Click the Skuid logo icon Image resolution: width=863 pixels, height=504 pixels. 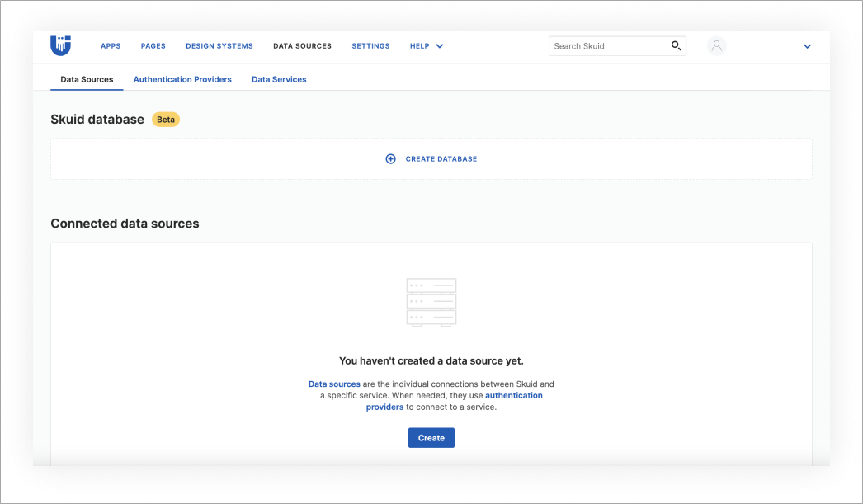(x=60, y=45)
